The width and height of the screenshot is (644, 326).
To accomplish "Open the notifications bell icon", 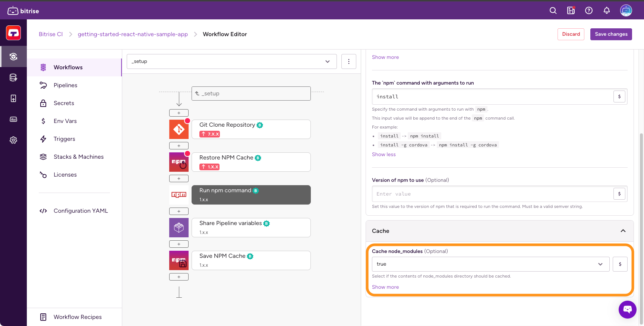I will [x=607, y=10].
